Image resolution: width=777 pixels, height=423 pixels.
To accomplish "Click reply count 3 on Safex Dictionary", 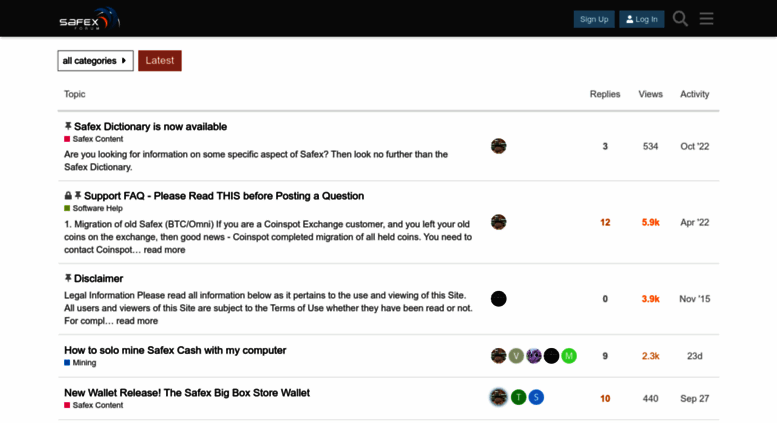I will coord(605,147).
